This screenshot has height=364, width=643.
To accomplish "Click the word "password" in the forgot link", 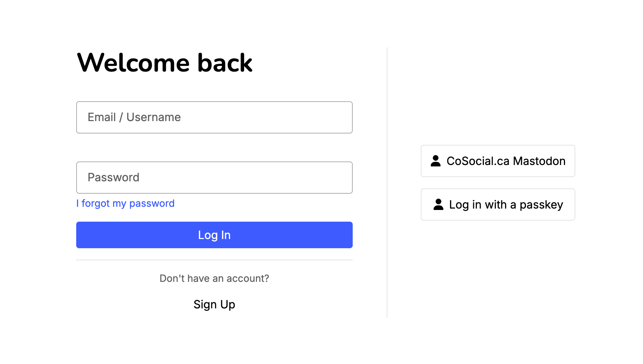I will [152, 204].
